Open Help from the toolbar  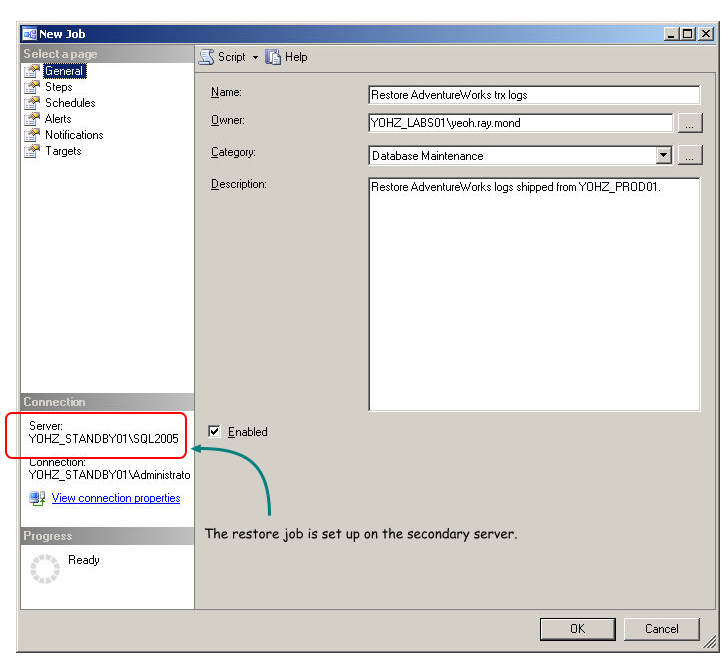[286, 57]
